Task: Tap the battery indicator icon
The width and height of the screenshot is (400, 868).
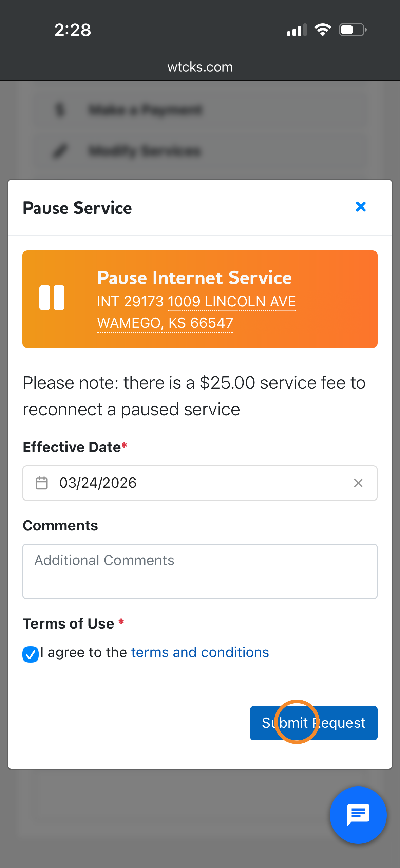Action: 353,30
